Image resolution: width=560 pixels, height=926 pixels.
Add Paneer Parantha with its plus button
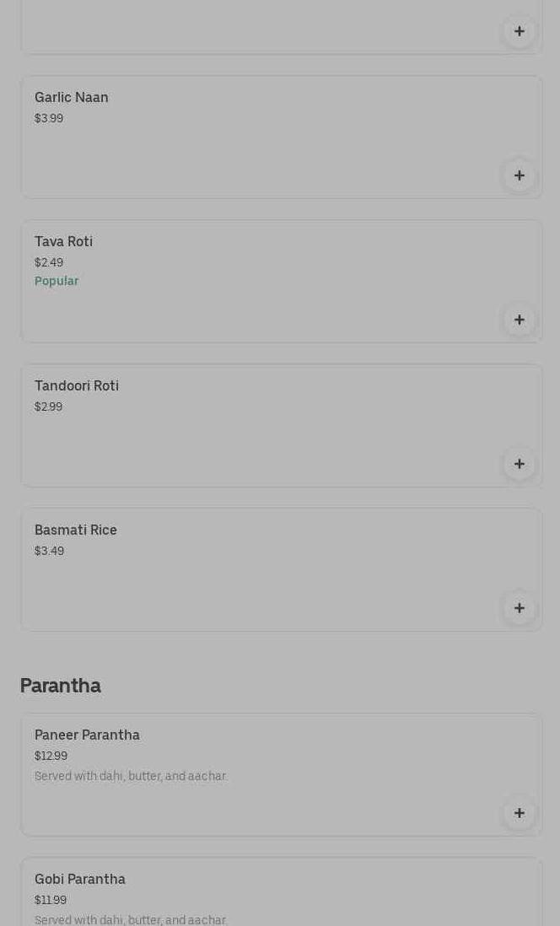coord(520,813)
